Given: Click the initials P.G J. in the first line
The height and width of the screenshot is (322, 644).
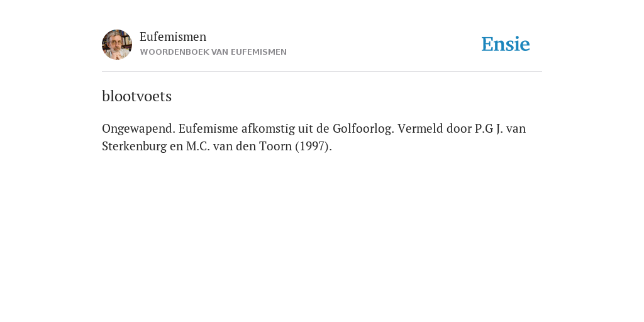Looking at the screenshot, I should click(x=489, y=128).
